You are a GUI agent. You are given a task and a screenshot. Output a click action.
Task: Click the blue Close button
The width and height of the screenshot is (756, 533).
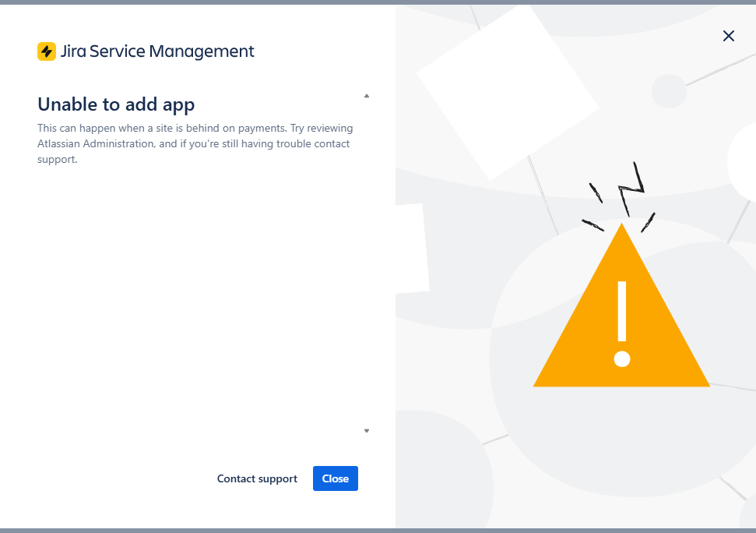335,478
